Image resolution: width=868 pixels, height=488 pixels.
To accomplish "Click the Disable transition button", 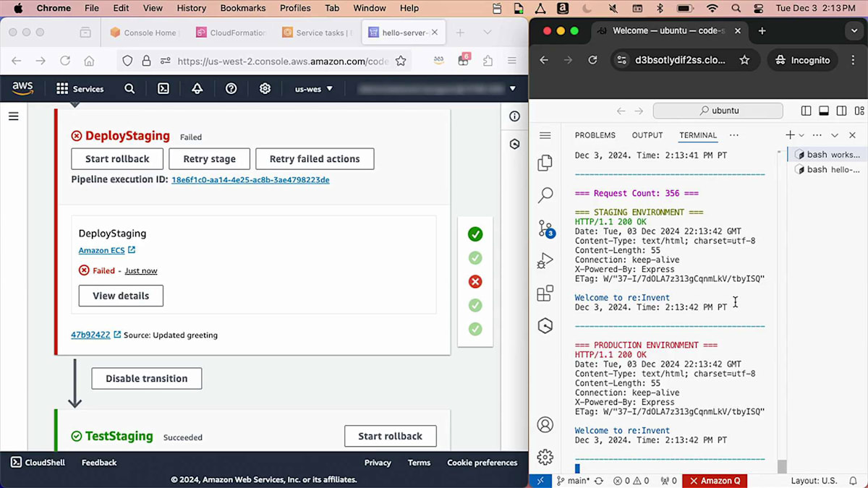I will [x=147, y=378].
